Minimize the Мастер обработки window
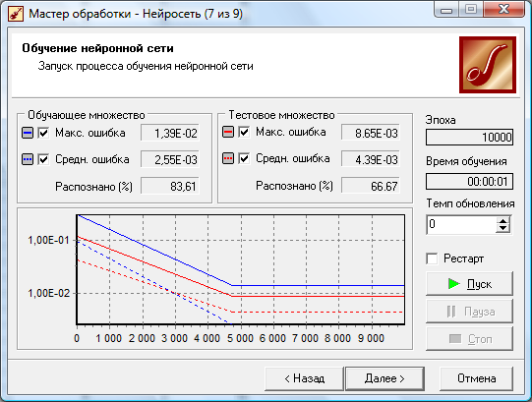 [446, 10]
